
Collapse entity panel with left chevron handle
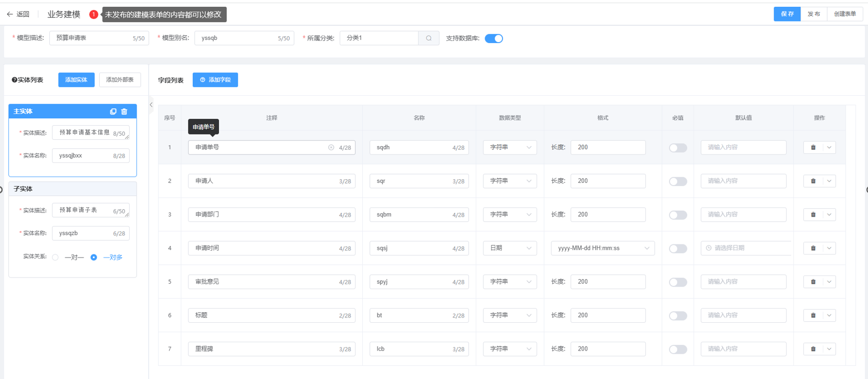151,105
